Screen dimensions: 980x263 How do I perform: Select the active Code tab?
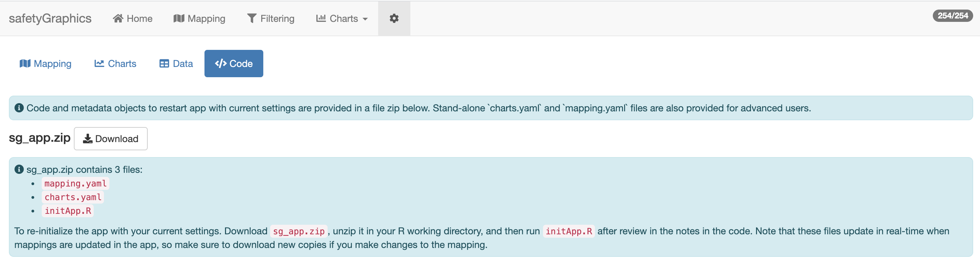click(234, 64)
